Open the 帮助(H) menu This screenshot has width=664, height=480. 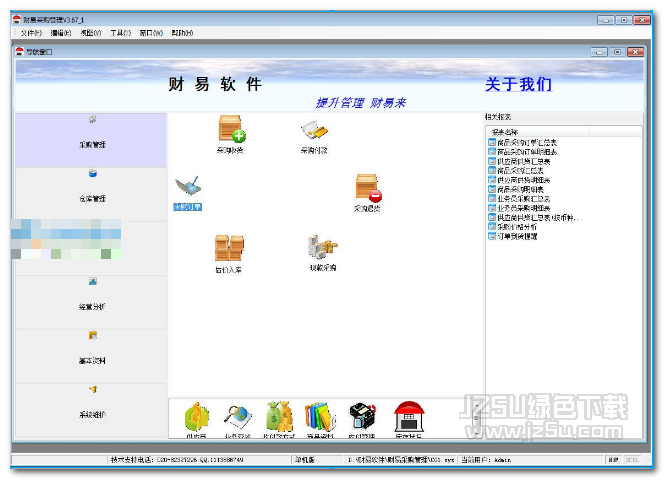tap(183, 33)
